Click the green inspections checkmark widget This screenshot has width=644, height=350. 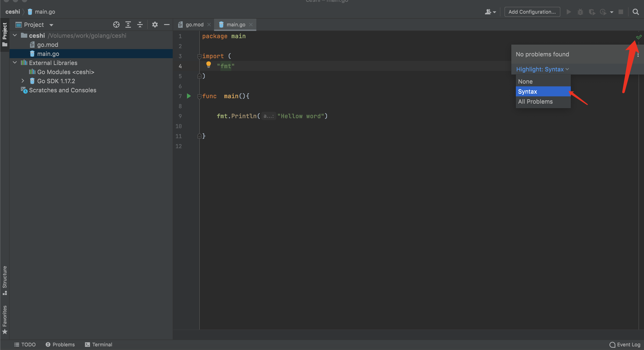pyautogui.click(x=639, y=37)
